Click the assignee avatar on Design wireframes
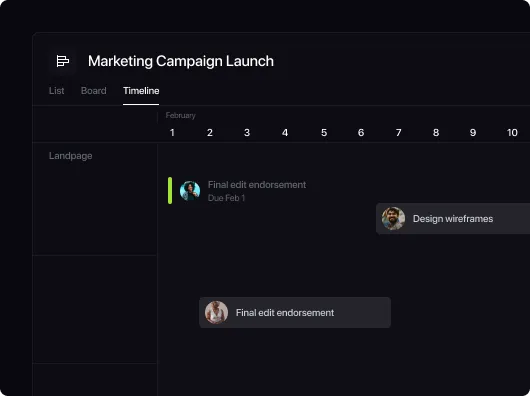 tap(393, 219)
